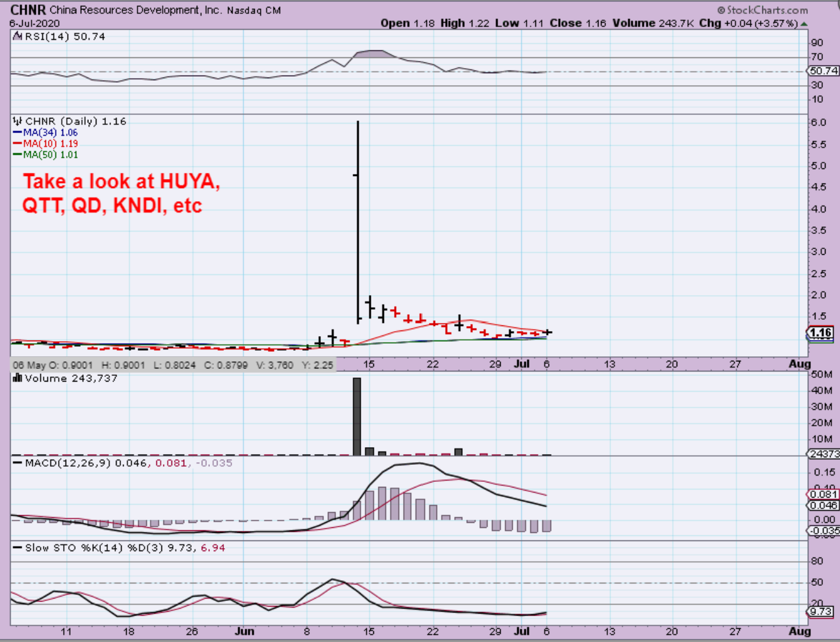Click the 06 May OHLC data readout line
The height and width of the screenshot is (642, 840).
173,365
